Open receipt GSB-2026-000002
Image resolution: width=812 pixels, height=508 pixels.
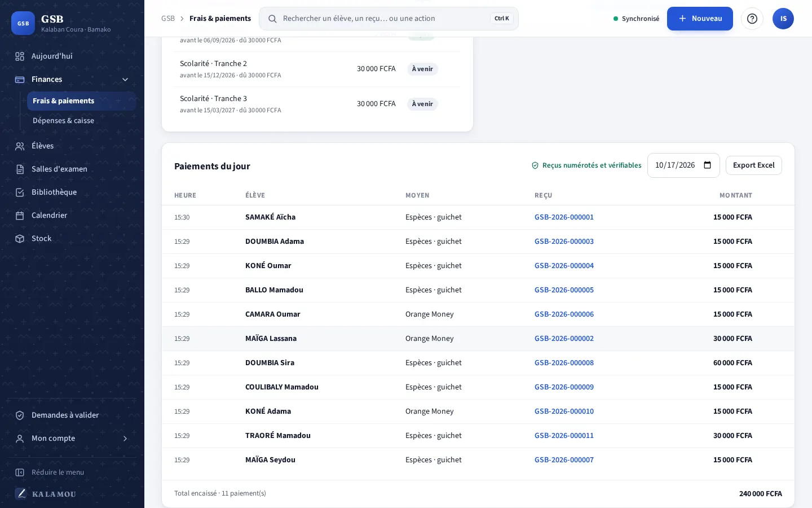(564, 339)
